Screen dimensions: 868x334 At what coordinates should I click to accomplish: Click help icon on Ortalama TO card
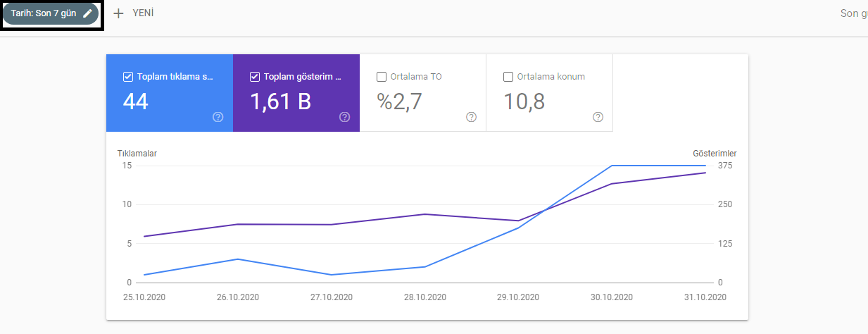tap(471, 117)
